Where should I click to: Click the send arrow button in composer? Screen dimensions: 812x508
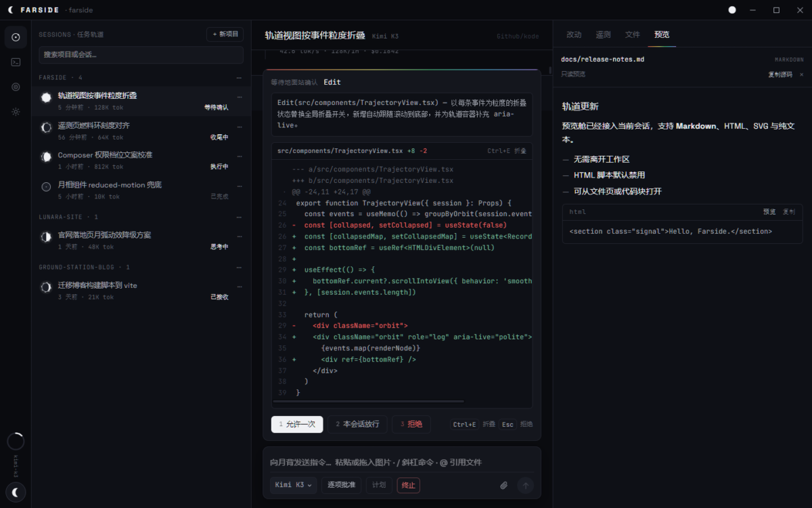[x=525, y=485]
